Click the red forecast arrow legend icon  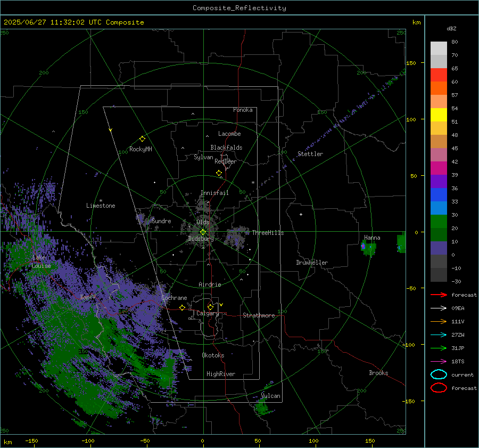click(x=439, y=295)
